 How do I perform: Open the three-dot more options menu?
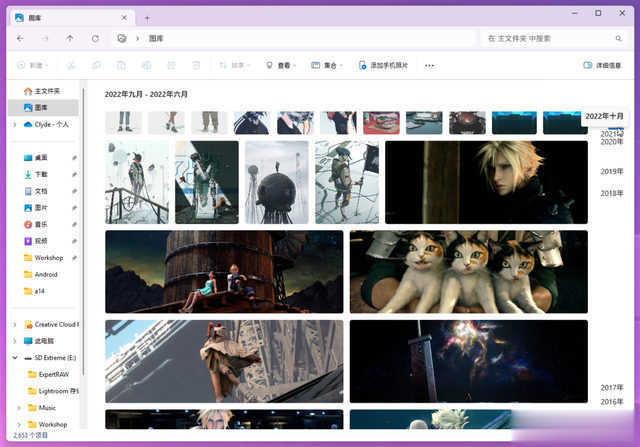[x=429, y=65]
